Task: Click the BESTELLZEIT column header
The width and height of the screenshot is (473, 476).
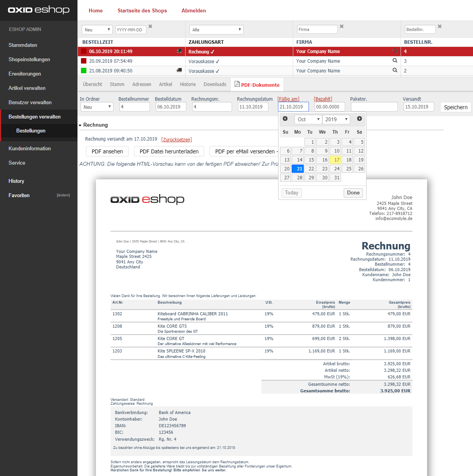Action: [98, 42]
